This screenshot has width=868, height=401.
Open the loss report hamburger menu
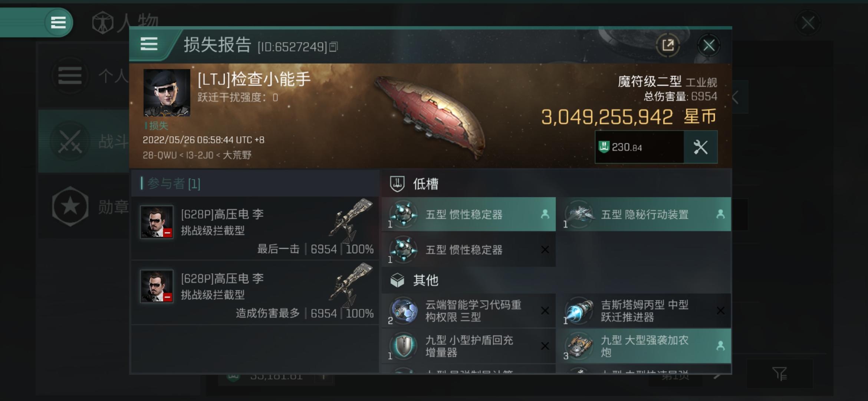[x=149, y=45]
